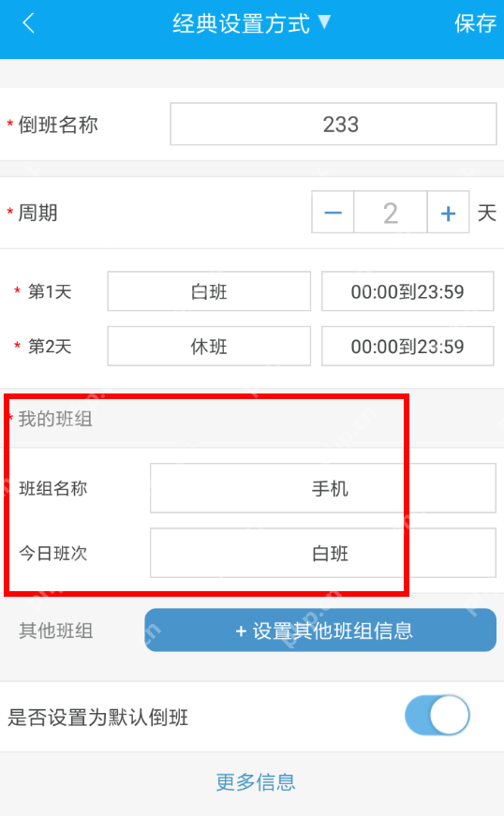
Task: Select the 其他班组 label
Action: (55, 631)
